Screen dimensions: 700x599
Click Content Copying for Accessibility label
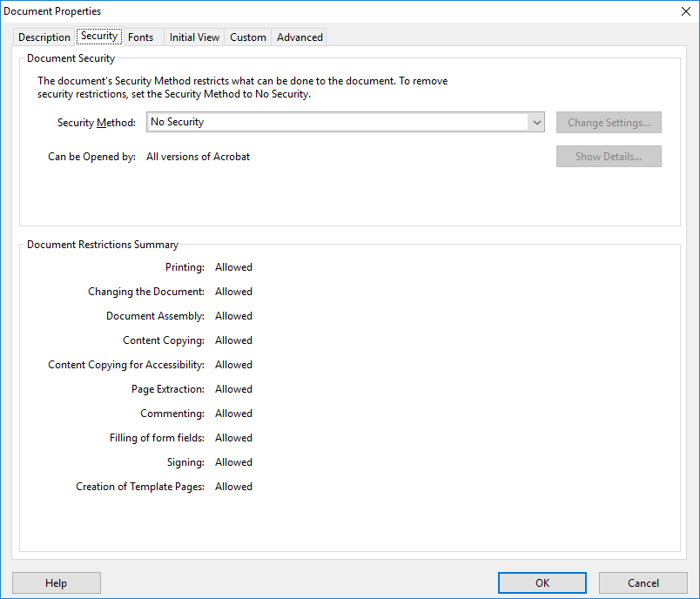126,365
